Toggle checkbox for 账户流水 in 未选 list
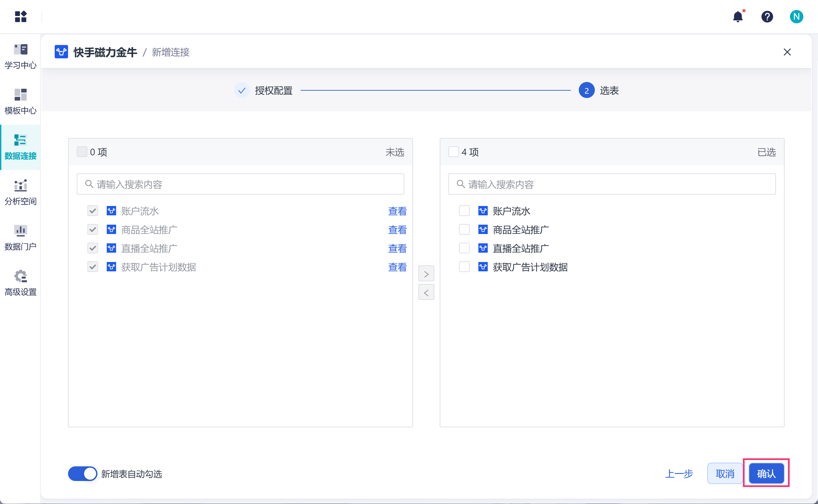The width and height of the screenshot is (818, 504). coord(93,211)
